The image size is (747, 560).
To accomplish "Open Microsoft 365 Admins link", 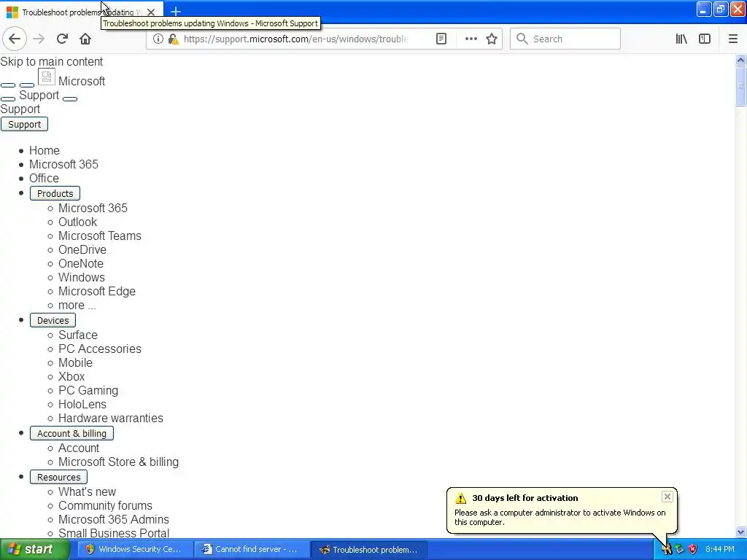I will 113,519.
